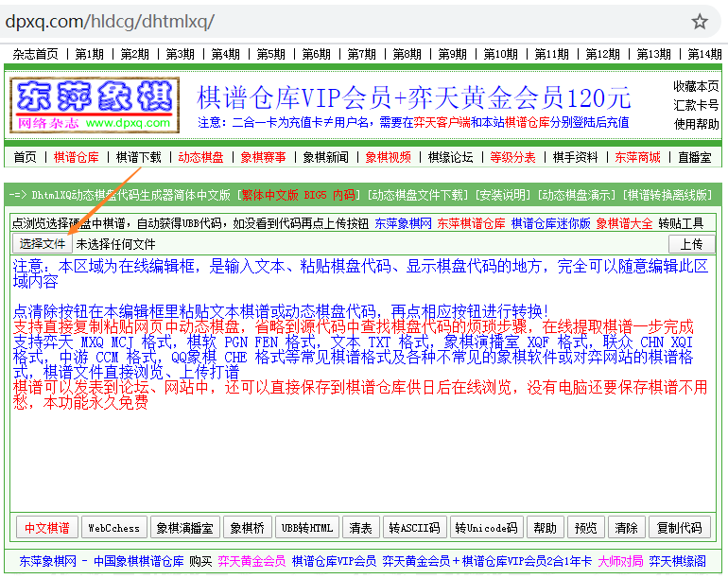The height and width of the screenshot is (579, 728).
Task: Open magazine issue 第13期
Action: [x=653, y=54]
